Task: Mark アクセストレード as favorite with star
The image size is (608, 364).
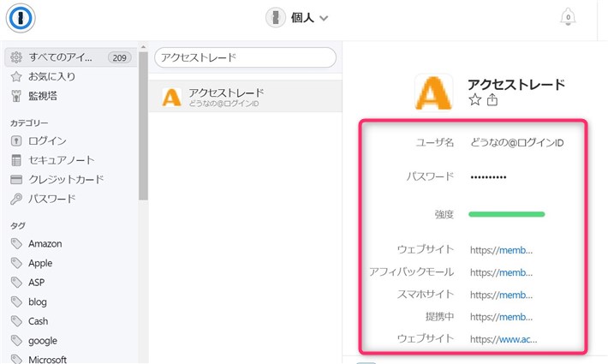Action: (x=474, y=100)
